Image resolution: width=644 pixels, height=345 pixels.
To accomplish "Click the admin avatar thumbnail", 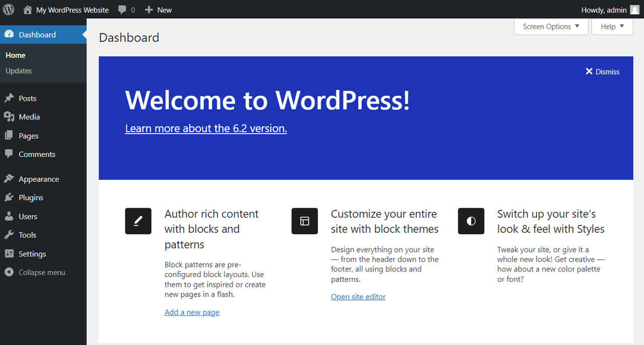I will (x=636, y=9).
